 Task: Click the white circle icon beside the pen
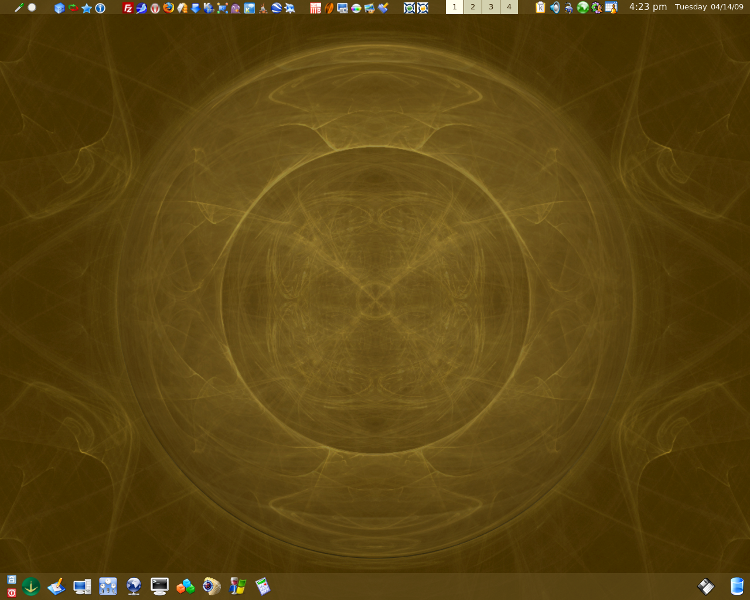(x=32, y=7)
